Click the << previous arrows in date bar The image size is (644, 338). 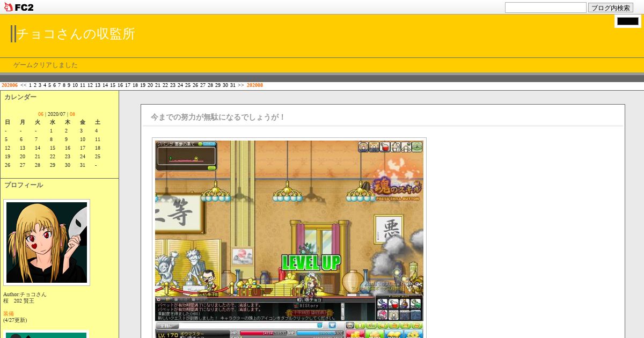24,85
